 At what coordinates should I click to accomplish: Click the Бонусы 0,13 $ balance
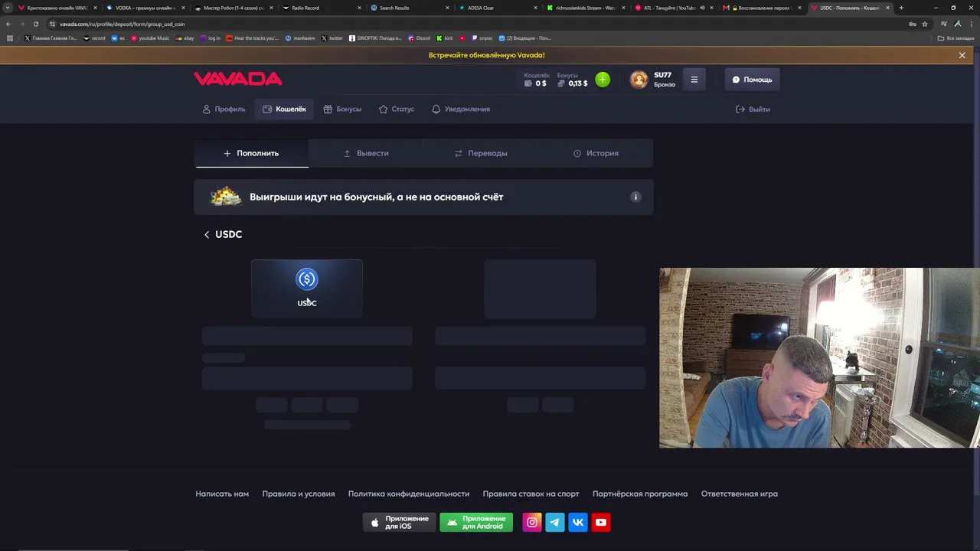coord(573,80)
